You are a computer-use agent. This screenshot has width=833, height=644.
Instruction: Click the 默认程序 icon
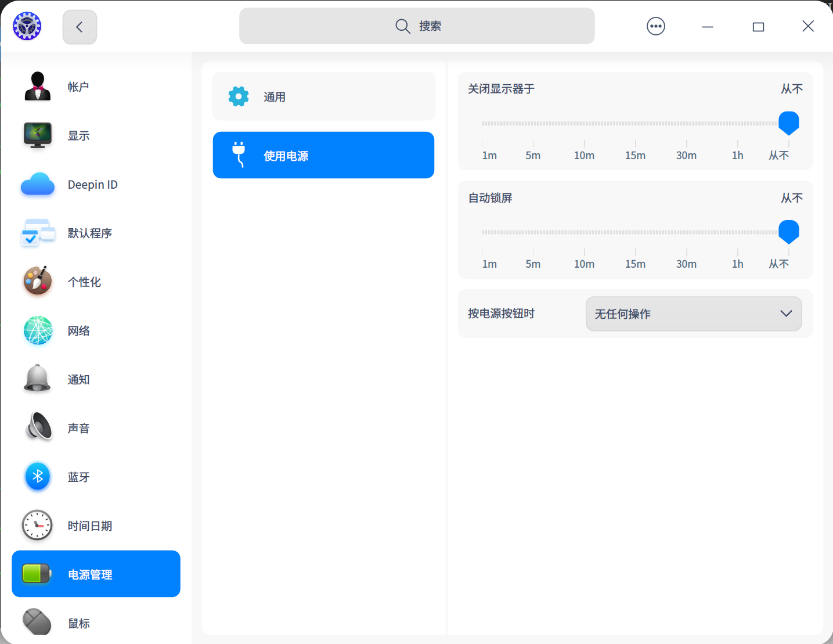point(38,233)
